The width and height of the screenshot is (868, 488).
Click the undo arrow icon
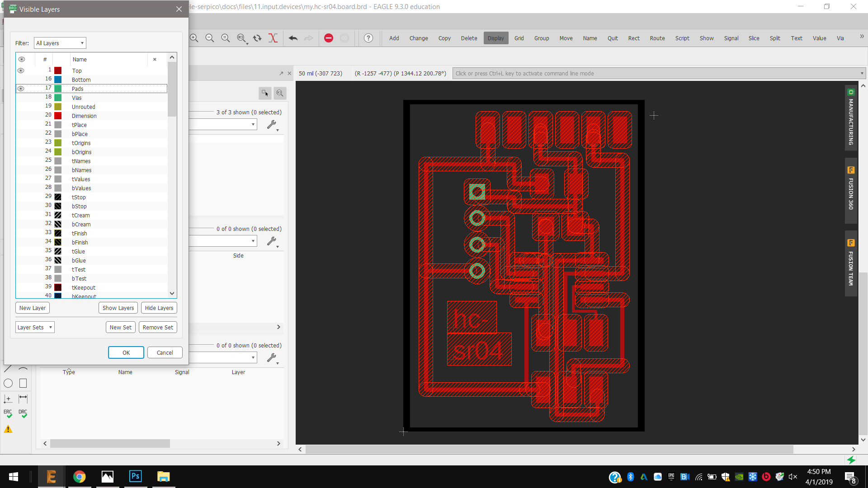(x=293, y=38)
